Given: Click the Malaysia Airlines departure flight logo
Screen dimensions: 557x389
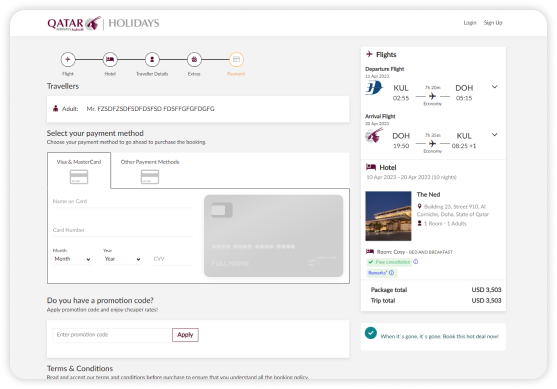Looking at the screenshot, I should (374, 88).
